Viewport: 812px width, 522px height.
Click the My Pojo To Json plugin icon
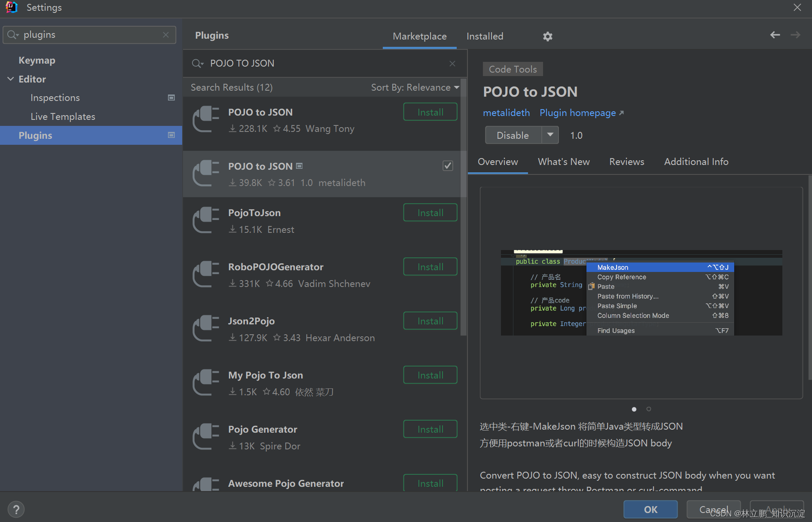pos(206,383)
